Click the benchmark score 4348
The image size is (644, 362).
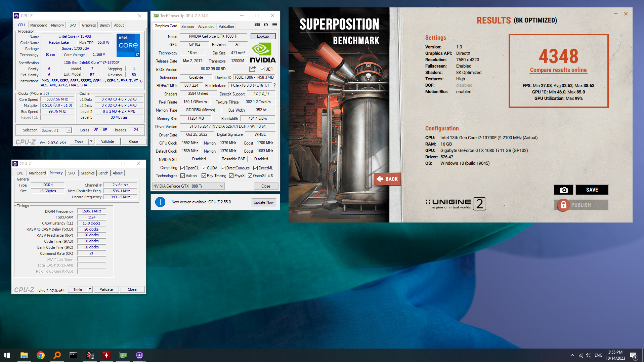point(558,56)
